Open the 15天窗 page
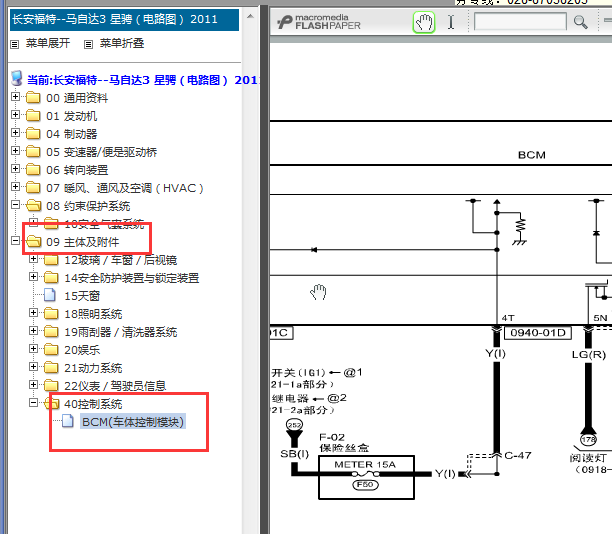 coord(82,296)
